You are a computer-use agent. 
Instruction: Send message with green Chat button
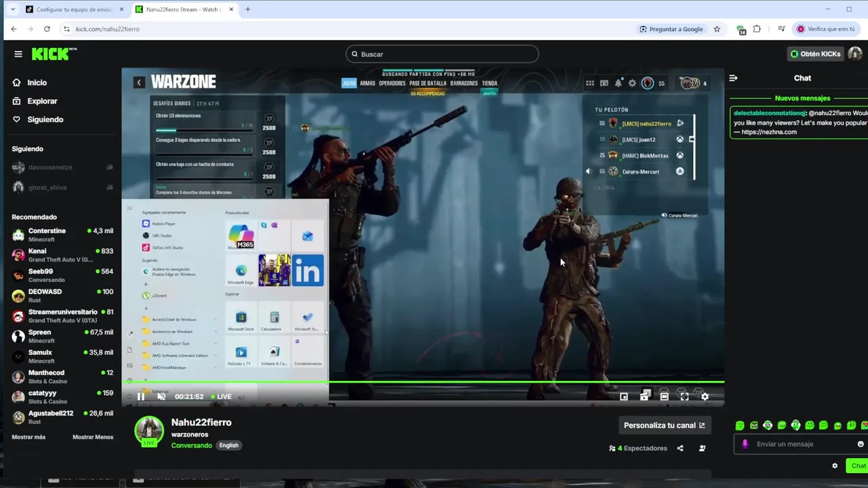858,466
